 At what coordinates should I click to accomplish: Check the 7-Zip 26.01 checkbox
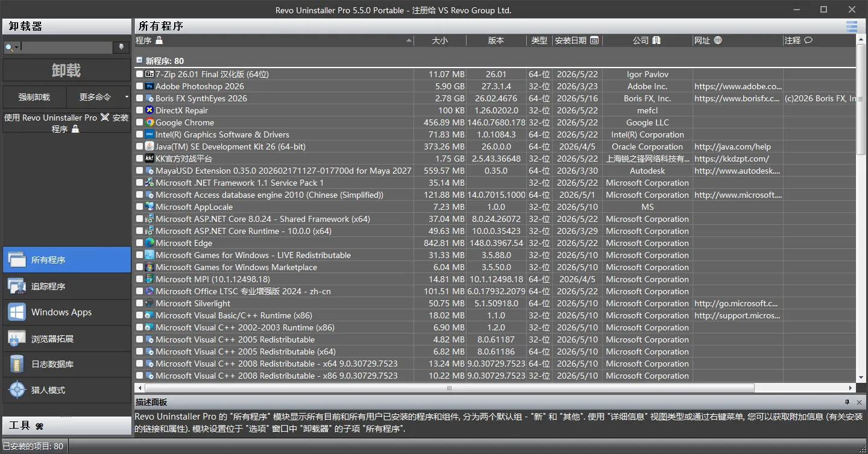140,74
